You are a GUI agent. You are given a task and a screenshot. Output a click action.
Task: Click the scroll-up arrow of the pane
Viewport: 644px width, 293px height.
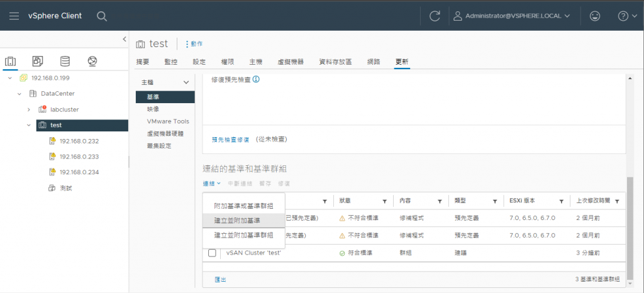click(x=630, y=78)
